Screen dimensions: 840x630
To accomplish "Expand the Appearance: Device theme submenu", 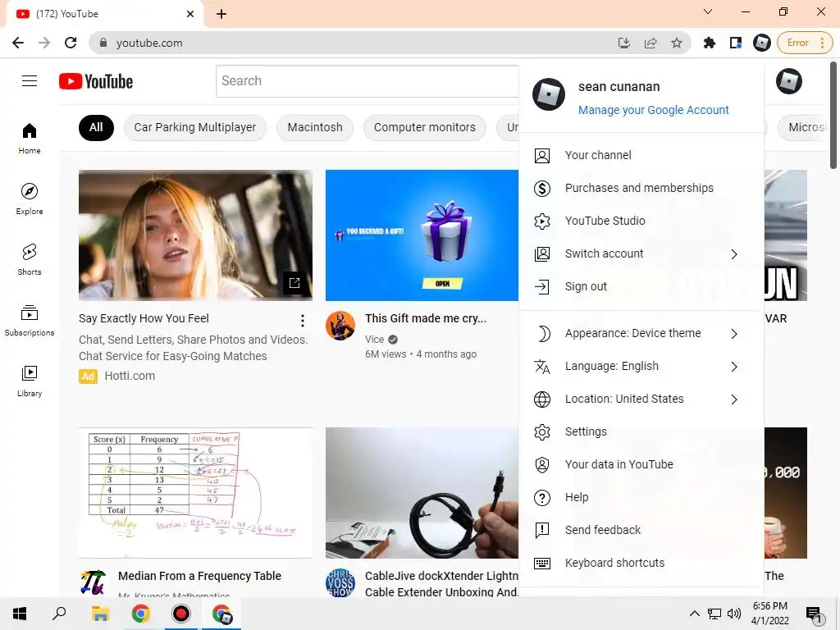I will coord(734,334).
